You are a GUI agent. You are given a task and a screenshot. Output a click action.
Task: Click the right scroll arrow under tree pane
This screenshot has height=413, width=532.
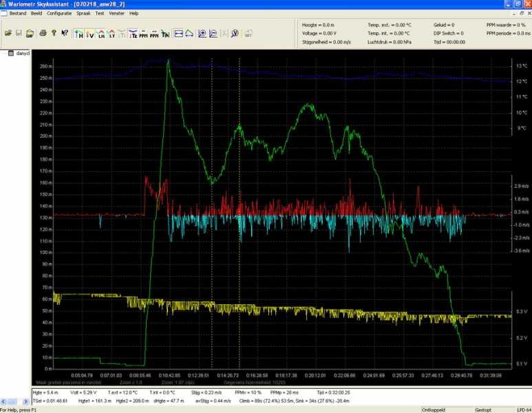point(25,401)
